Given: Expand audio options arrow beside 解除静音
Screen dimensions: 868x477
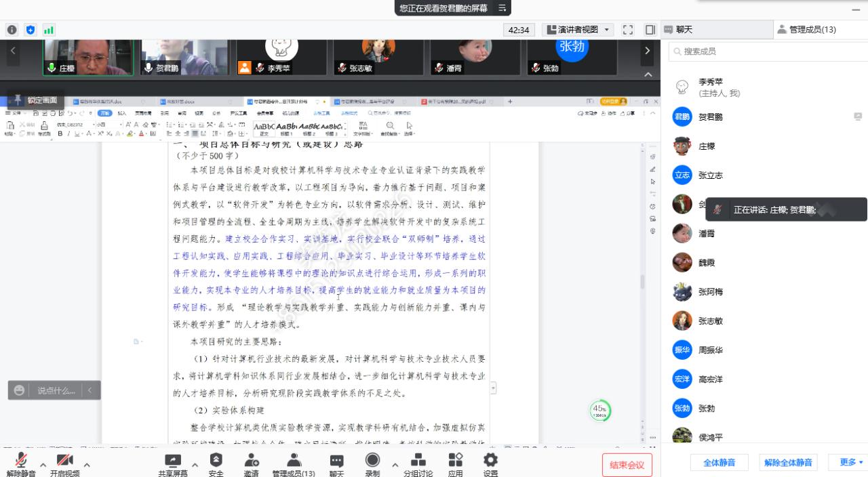Looking at the screenshot, I should click(x=43, y=465).
